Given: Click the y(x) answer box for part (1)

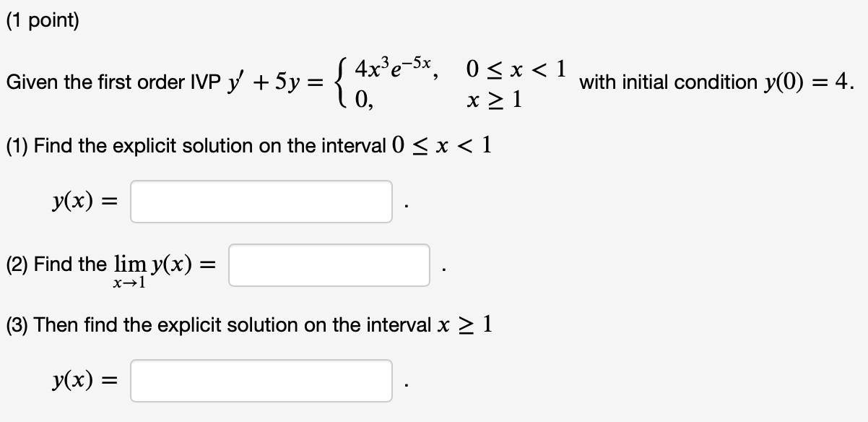Looking at the screenshot, I should pos(260,201).
